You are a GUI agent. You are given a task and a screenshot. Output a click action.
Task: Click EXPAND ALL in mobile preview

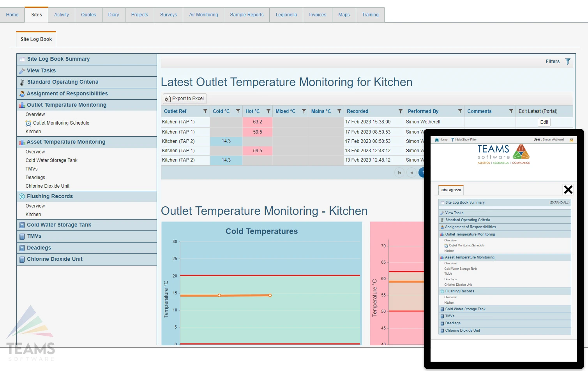coord(559,203)
